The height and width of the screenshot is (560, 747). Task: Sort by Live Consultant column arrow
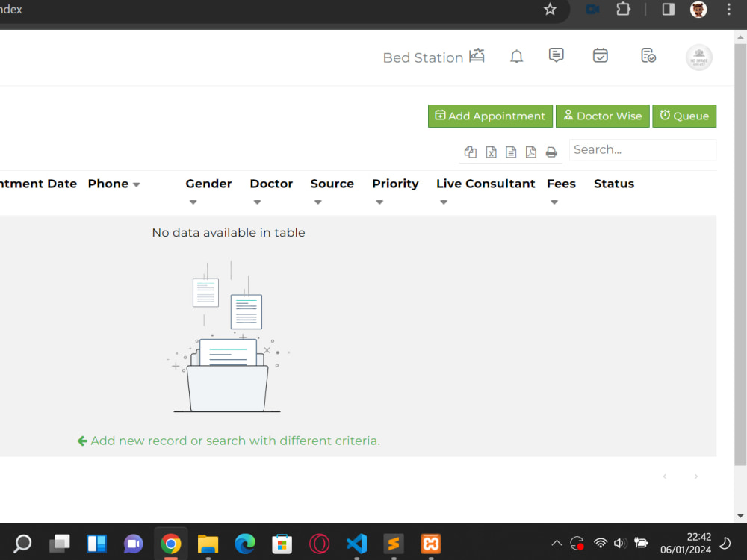coord(444,202)
